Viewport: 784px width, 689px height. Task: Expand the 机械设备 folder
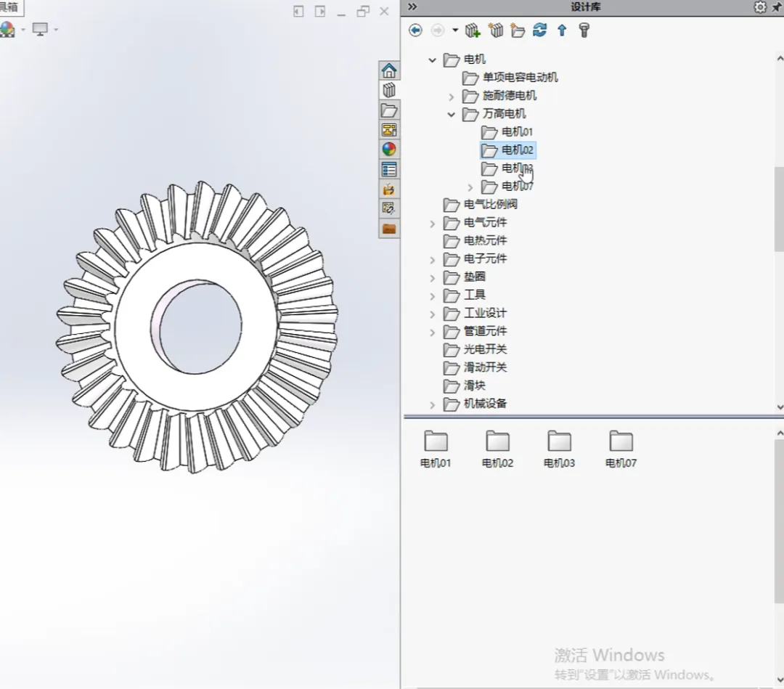[433, 405]
